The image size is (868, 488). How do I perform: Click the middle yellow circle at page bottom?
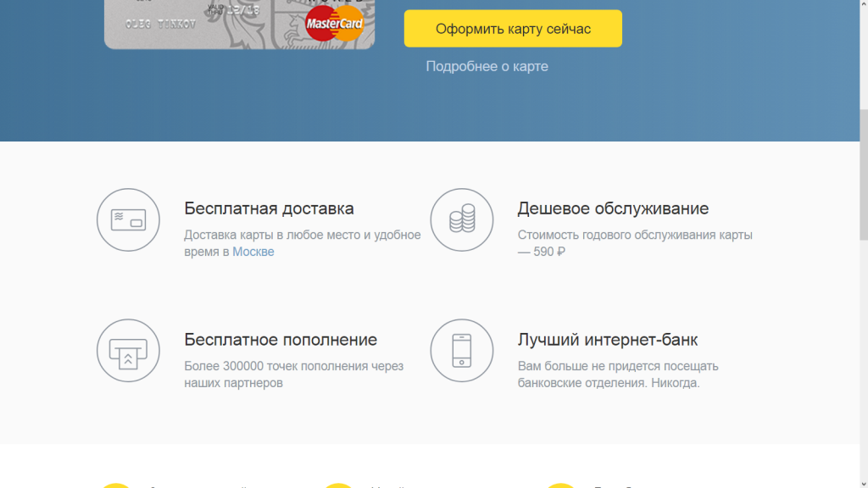point(338,485)
